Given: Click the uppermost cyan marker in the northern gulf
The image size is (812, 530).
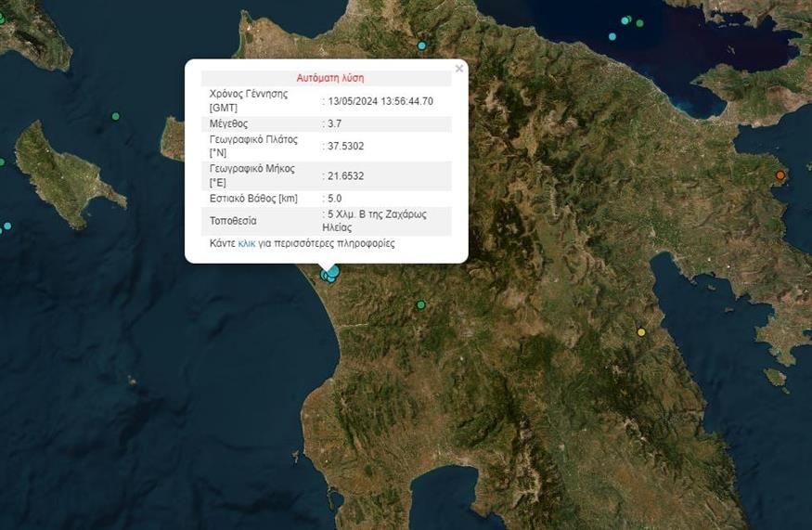Looking at the screenshot, I should tap(625, 19).
